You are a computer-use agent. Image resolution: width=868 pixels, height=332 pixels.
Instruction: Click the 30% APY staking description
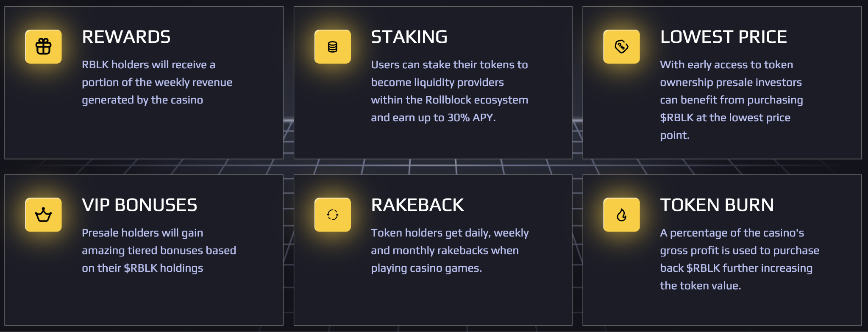coord(450,91)
